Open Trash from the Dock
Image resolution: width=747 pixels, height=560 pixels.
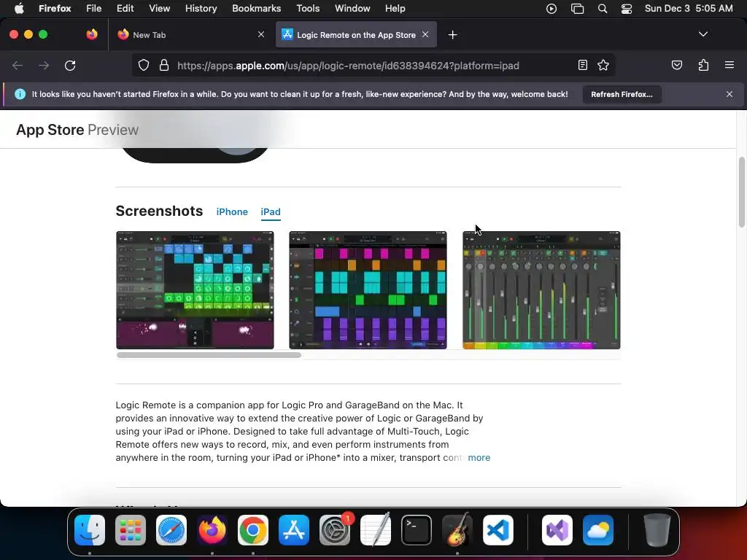coord(657,530)
